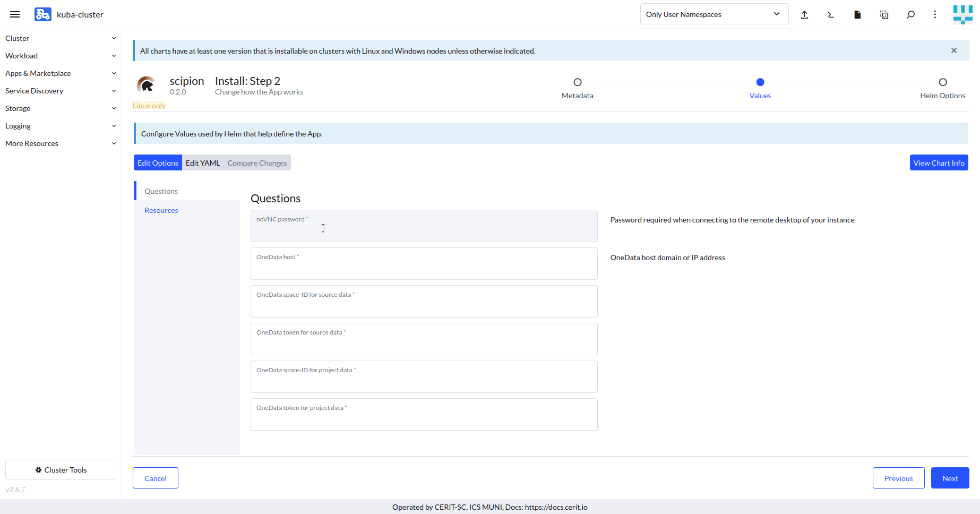Click the user avatar icon
Screen dimensions: 980x514
click(962, 14)
